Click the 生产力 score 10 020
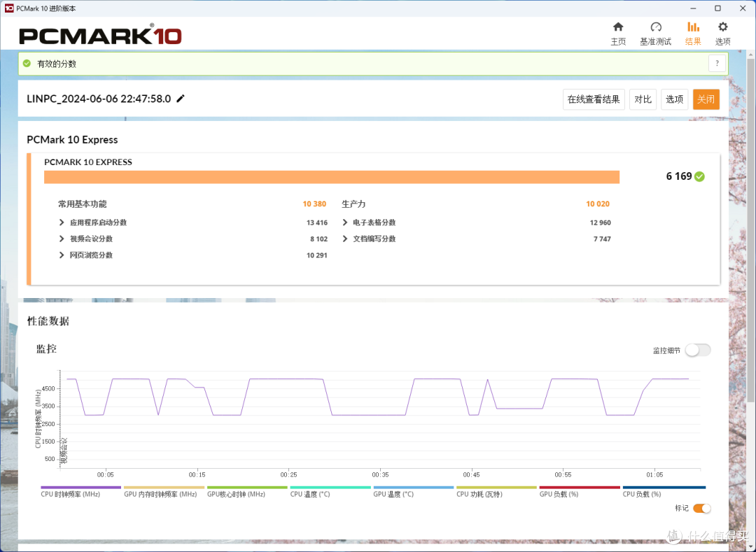This screenshot has height=552, width=756. pos(598,204)
